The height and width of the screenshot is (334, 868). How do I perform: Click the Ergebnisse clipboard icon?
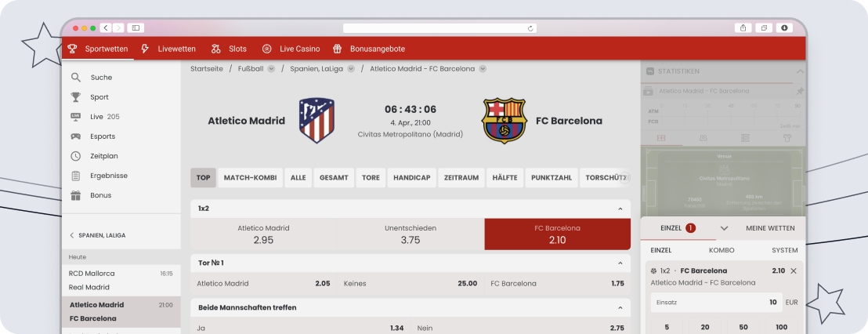(x=76, y=176)
